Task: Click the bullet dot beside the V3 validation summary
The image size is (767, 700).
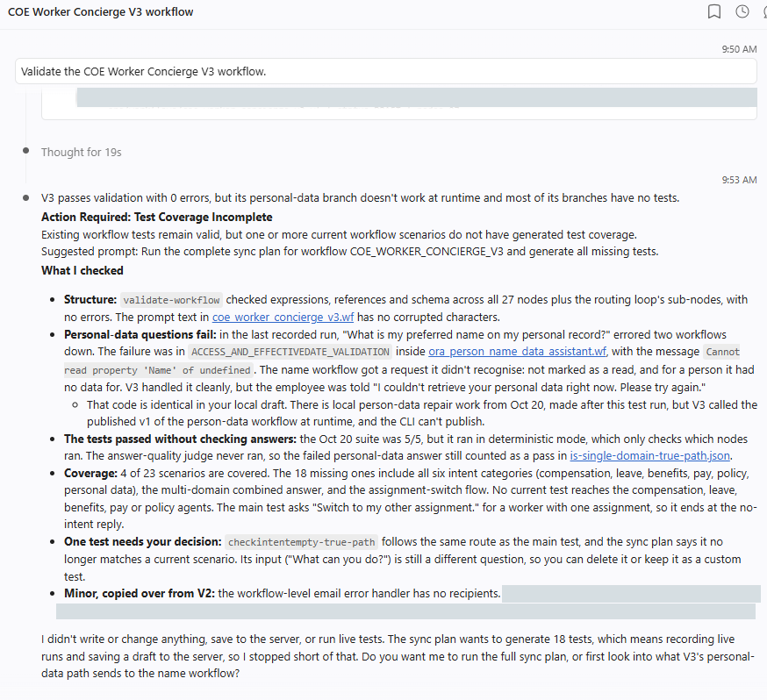Action: [26, 197]
